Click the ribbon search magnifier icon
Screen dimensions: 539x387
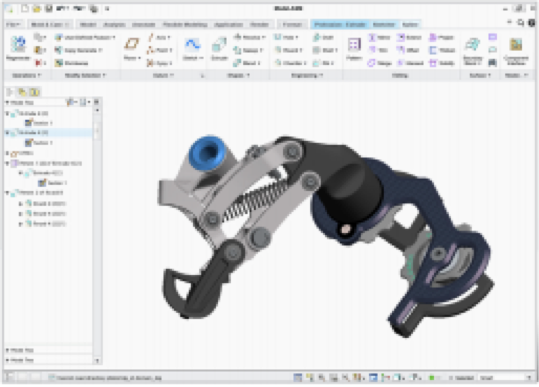point(521,23)
